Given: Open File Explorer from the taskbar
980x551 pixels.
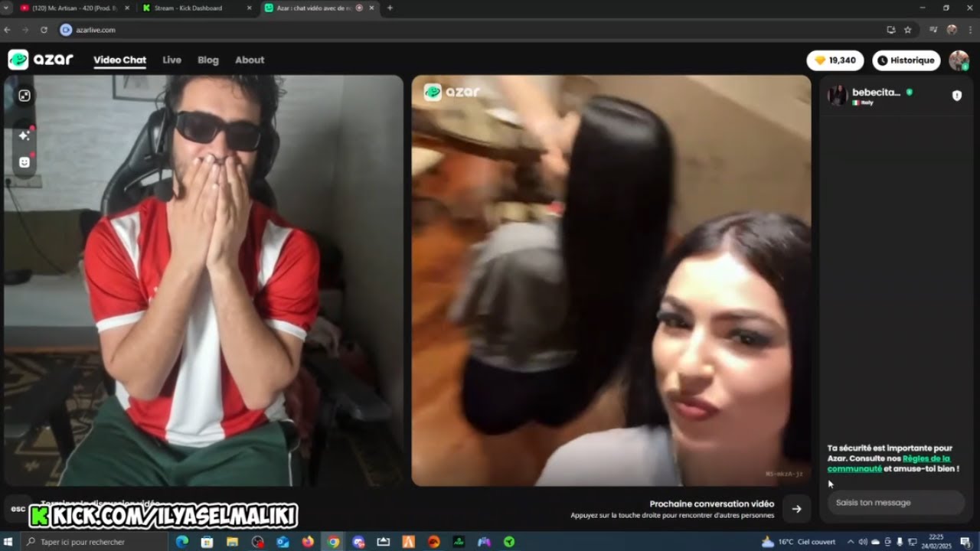Looking at the screenshot, I should coord(232,542).
